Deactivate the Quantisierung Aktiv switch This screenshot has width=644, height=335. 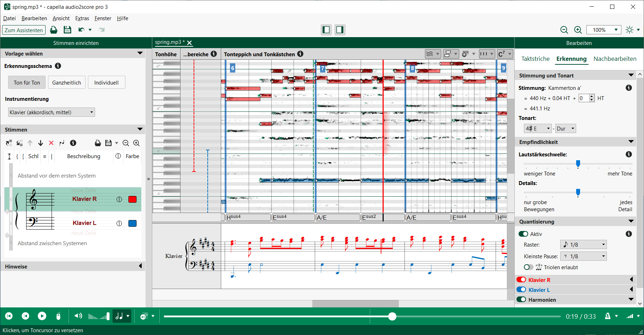(x=523, y=234)
